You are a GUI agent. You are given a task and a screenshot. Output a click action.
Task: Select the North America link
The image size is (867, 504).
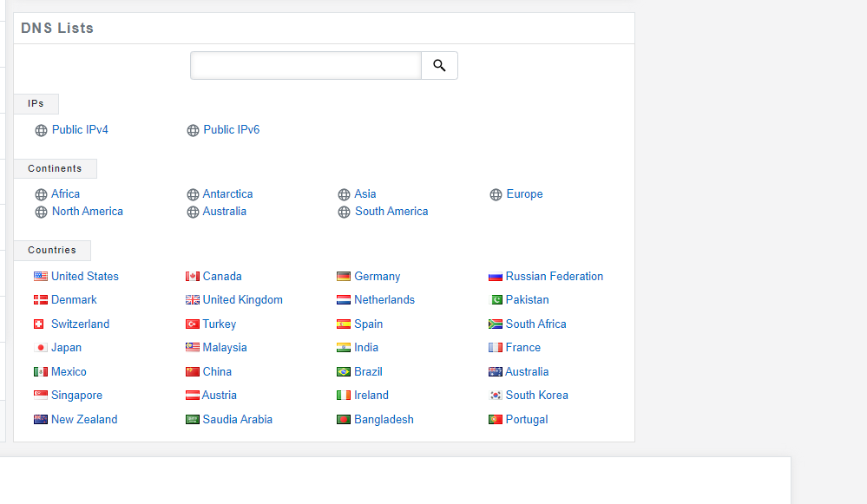[88, 212]
